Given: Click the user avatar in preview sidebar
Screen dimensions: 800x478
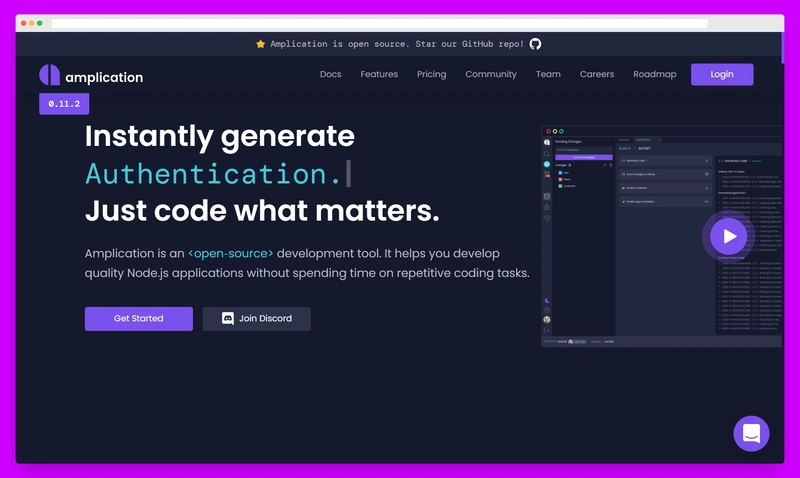Looking at the screenshot, I should pyautogui.click(x=547, y=319).
